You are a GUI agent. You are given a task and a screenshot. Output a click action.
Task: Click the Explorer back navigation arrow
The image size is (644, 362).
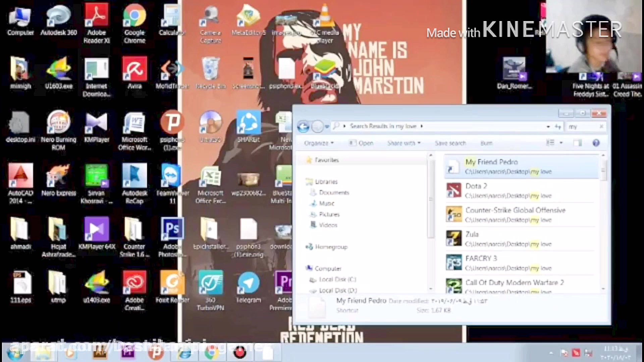303,127
